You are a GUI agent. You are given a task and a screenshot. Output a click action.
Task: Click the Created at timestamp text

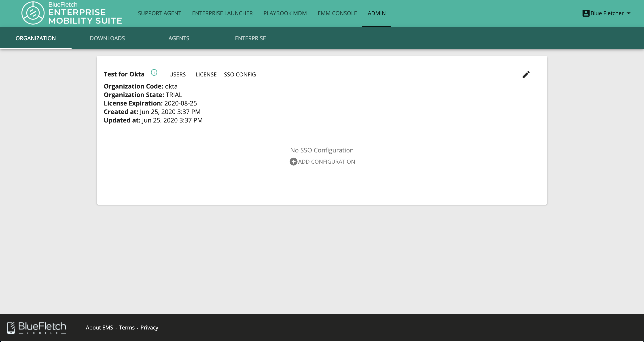tap(170, 112)
